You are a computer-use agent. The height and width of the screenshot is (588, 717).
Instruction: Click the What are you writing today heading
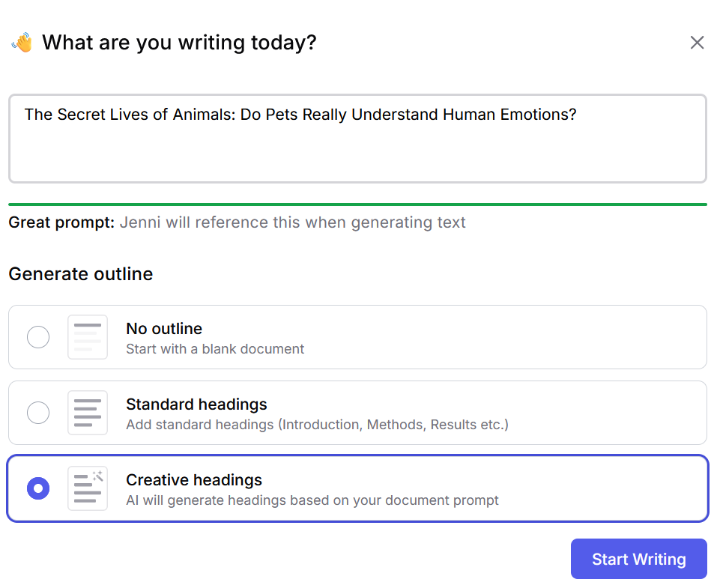178,42
